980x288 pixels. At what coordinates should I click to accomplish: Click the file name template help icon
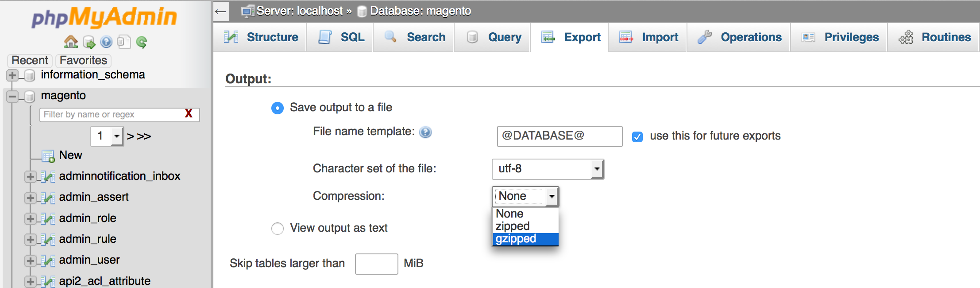[425, 132]
